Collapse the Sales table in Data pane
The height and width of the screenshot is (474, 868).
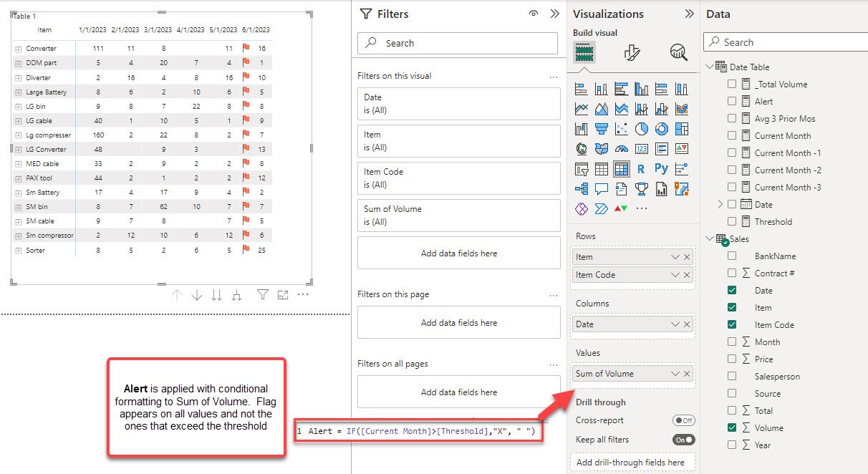(710, 238)
